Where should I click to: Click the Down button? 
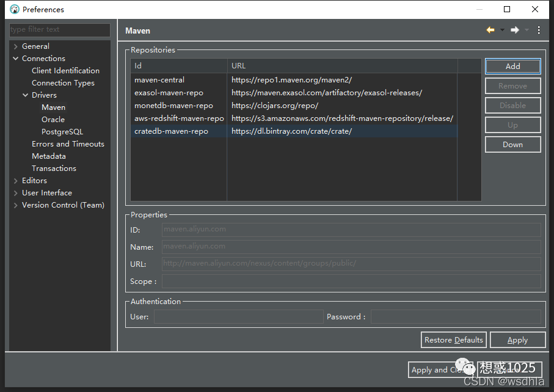512,145
